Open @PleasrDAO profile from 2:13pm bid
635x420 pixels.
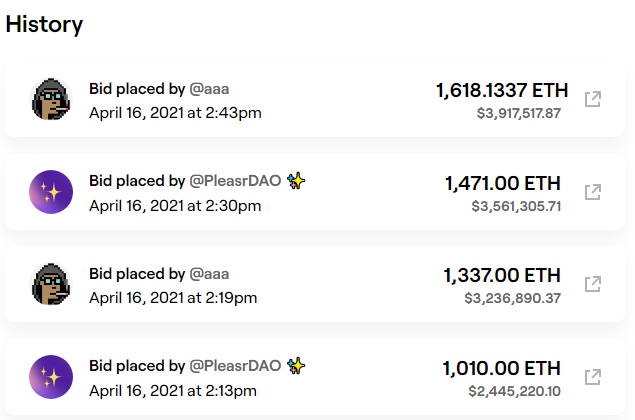pyautogui.click(x=235, y=365)
